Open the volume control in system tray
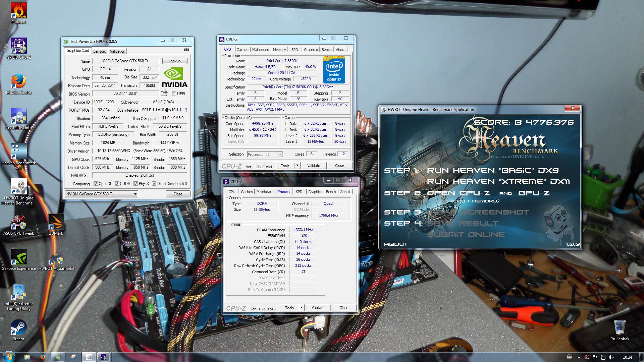 tap(611, 357)
